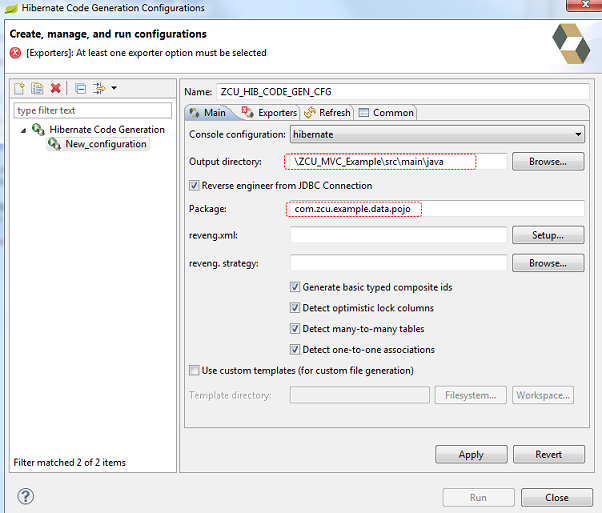Viewport: 602px width, 513px height.
Task: Click the disabled Run button
Action: 478,498
